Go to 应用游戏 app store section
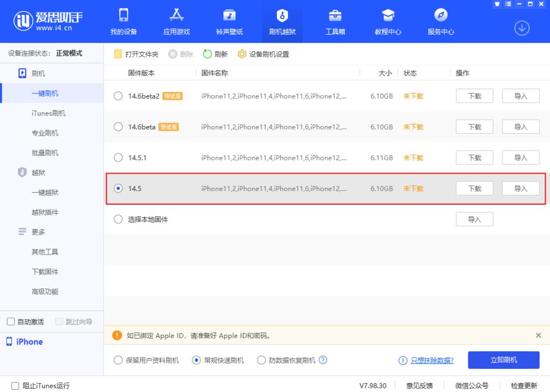The height and width of the screenshot is (392, 550). (176, 17)
